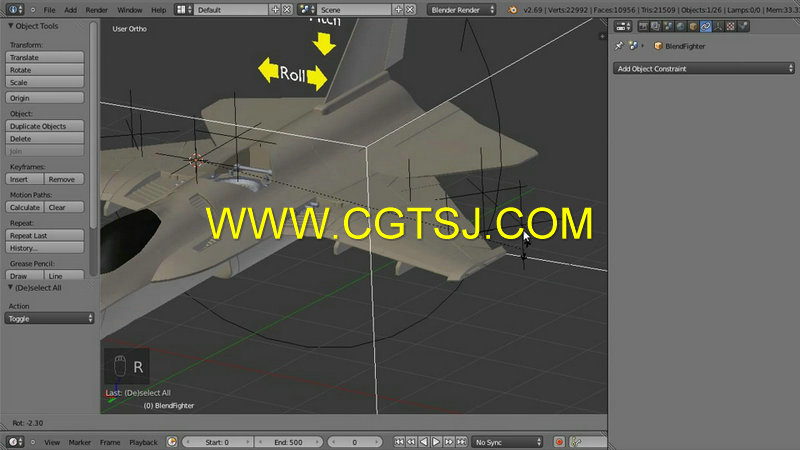Click the Repeat Last button
Image resolution: width=800 pixels, height=450 pixels.
click(45, 236)
